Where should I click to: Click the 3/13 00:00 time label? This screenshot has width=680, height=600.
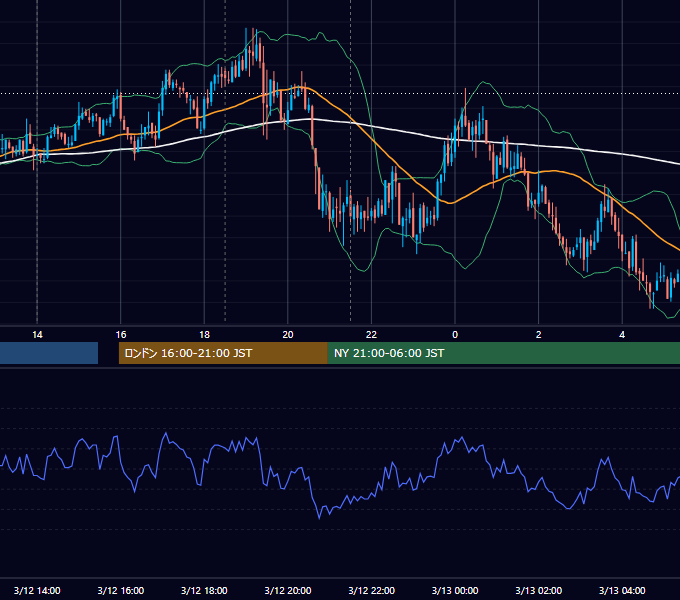[x=455, y=590]
